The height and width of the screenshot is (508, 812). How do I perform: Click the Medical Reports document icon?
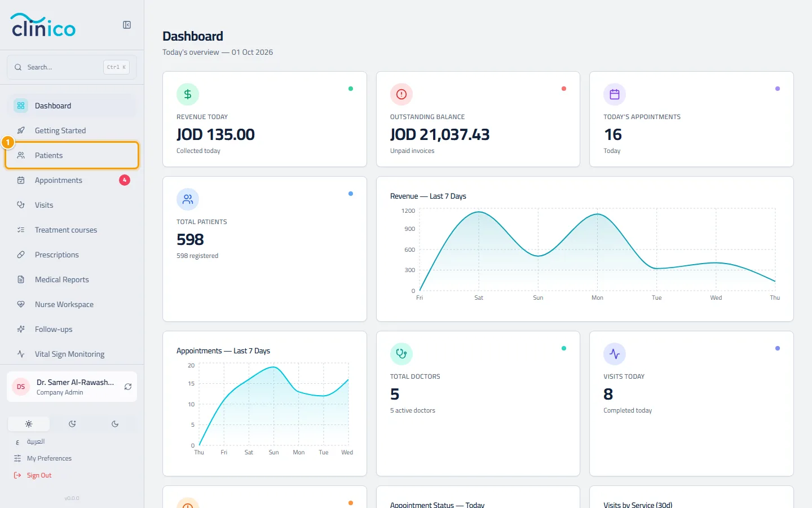21,279
